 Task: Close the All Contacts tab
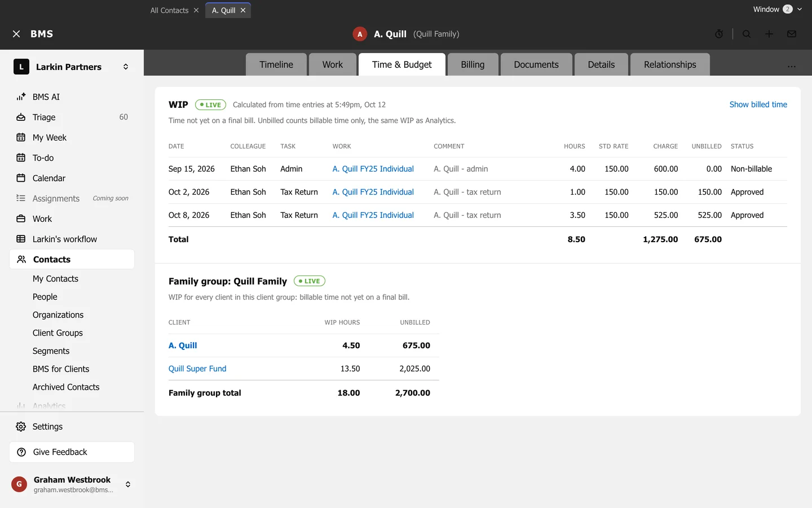(196, 10)
